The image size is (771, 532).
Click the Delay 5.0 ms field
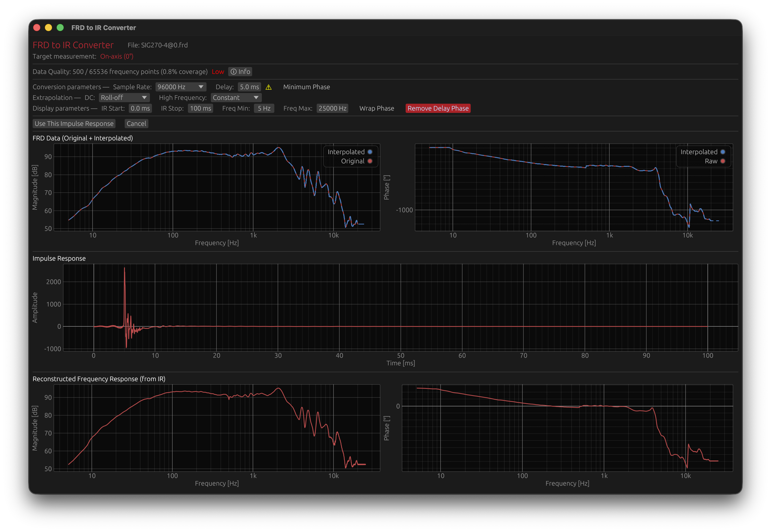[249, 87]
